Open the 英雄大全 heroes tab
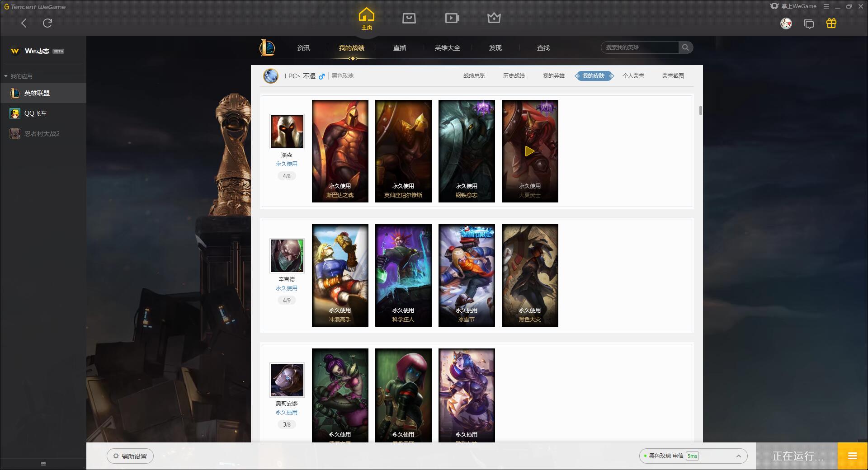868x470 pixels. [448, 48]
